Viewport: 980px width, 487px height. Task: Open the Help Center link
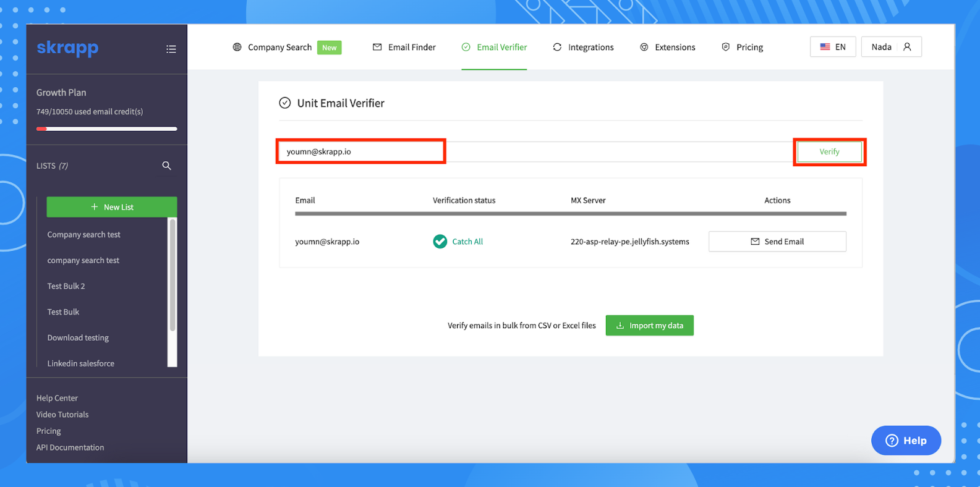pyautogui.click(x=57, y=398)
